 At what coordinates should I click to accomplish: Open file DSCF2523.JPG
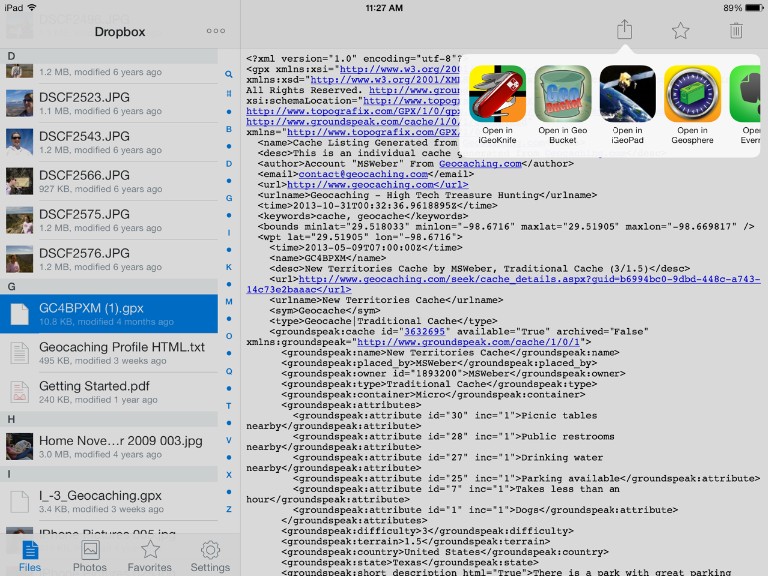109,103
